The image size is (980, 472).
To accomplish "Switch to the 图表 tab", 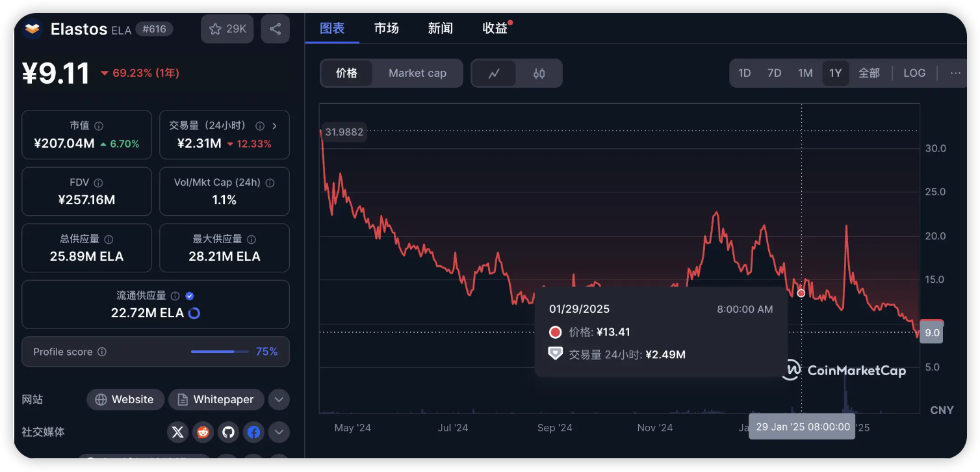I will point(332,29).
